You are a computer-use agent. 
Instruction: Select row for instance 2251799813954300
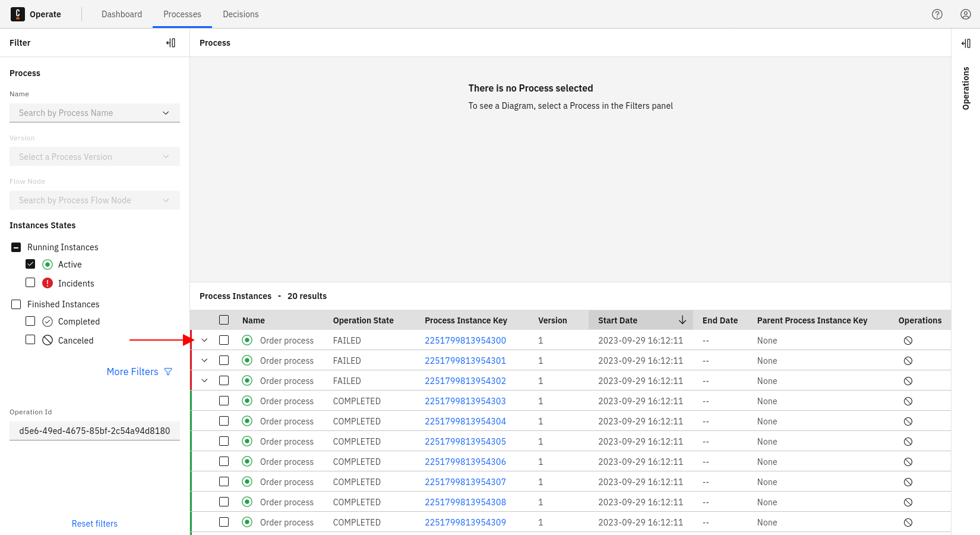(x=224, y=340)
